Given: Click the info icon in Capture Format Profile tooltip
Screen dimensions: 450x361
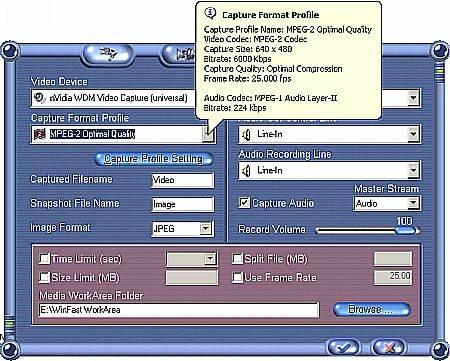Looking at the screenshot, I should [210, 13].
